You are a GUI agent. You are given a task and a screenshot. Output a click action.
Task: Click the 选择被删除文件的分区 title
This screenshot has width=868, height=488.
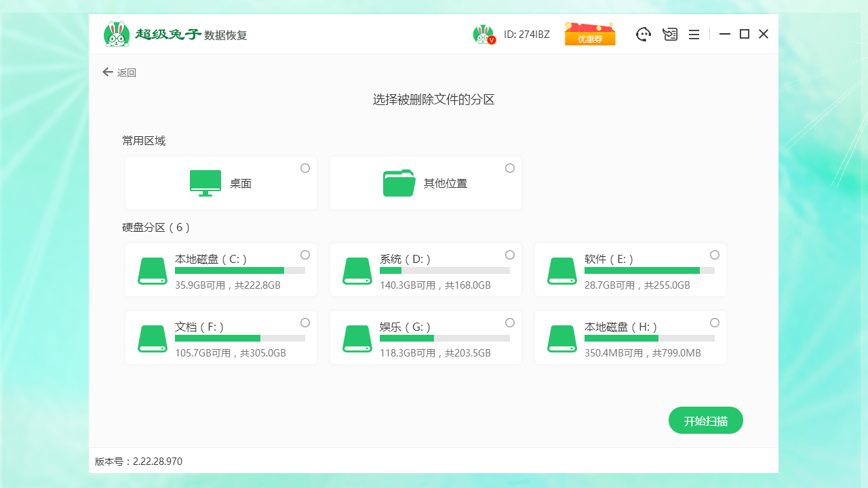434,100
